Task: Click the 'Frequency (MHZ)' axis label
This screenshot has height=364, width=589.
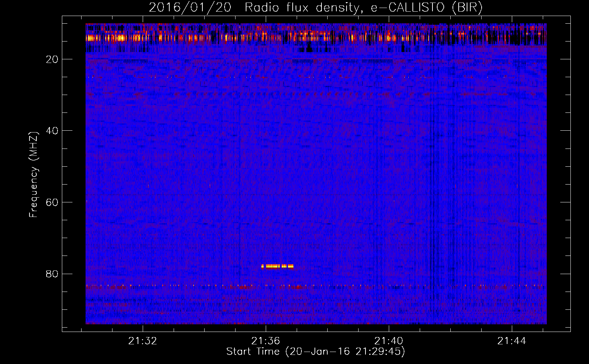Action: (33, 175)
